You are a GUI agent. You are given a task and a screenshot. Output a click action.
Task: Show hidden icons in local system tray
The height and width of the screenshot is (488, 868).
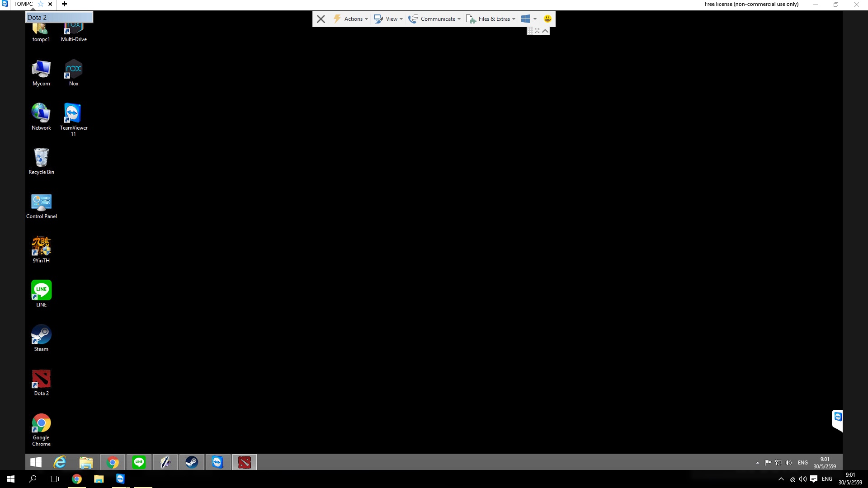pyautogui.click(x=781, y=479)
